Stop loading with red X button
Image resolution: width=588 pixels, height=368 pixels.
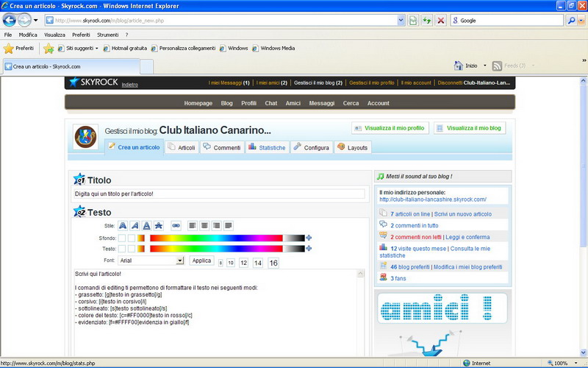[x=440, y=21]
